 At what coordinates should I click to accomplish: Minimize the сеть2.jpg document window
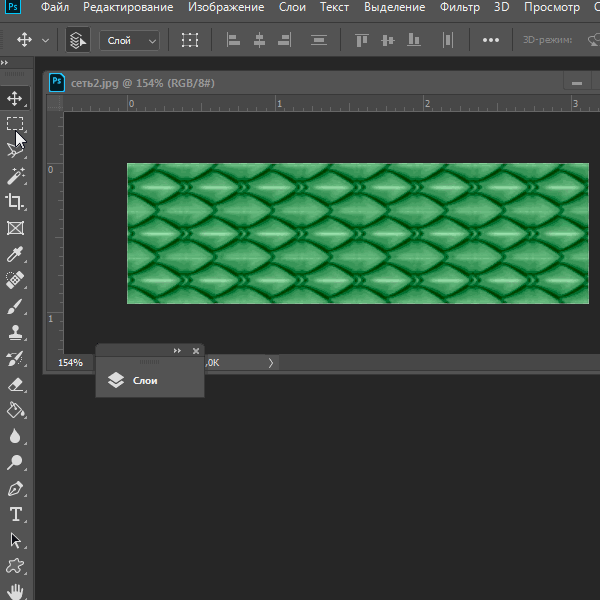(x=577, y=83)
